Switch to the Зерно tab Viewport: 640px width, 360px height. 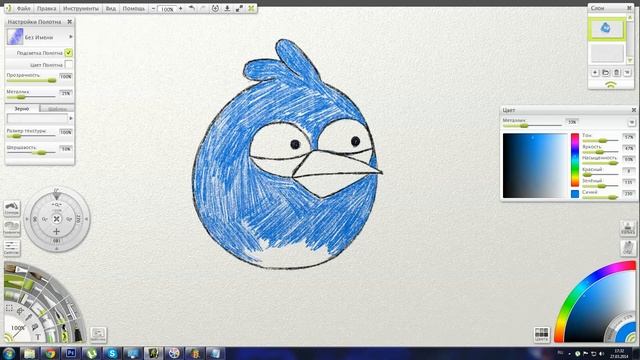(22, 109)
